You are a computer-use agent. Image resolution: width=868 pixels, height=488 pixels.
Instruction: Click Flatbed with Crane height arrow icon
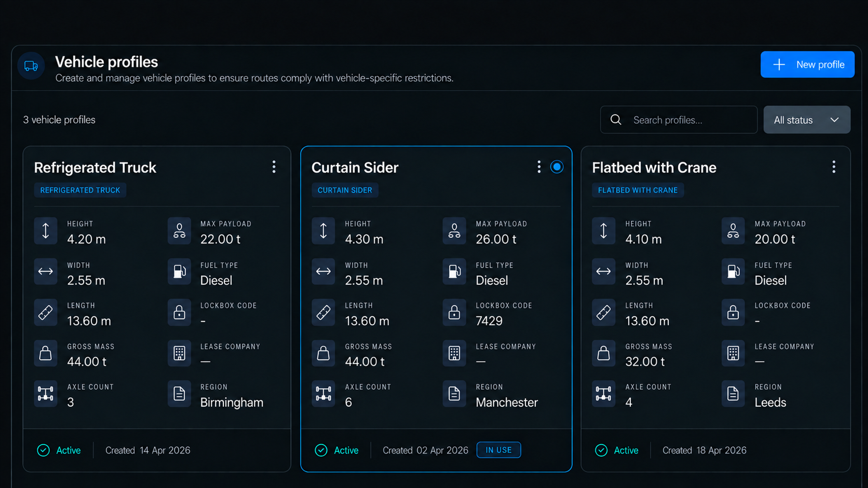[x=604, y=231]
